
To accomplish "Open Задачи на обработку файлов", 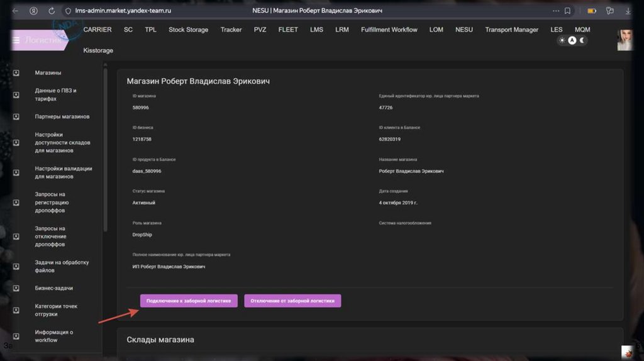I will tap(62, 266).
